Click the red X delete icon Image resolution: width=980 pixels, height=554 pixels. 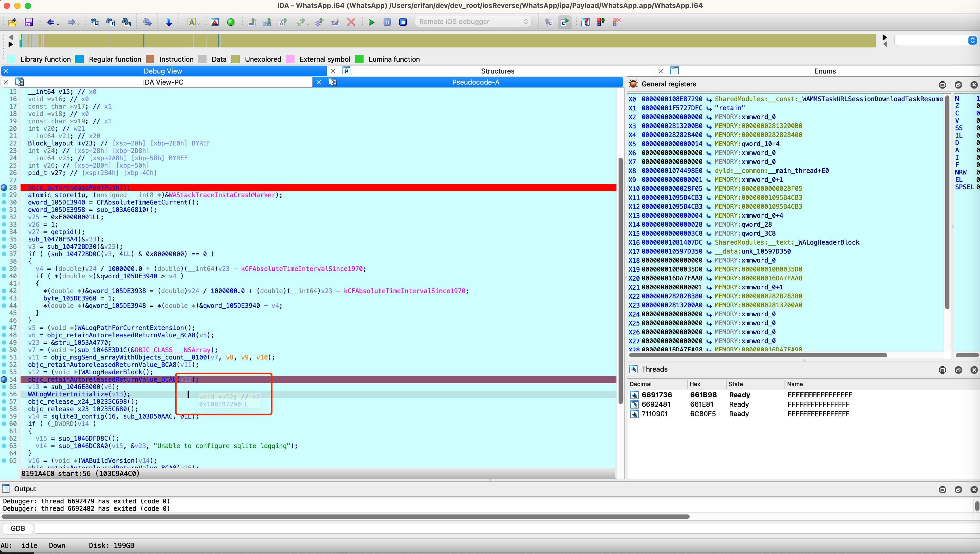click(351, 22)
